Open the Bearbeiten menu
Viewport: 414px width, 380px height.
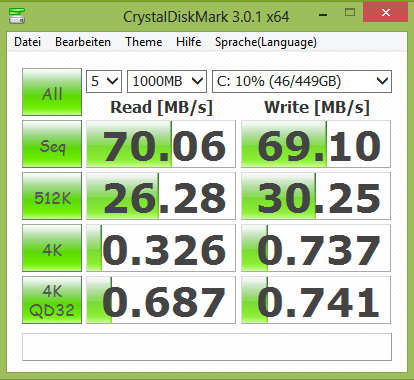pyautogui.click(x=83, y=42)
